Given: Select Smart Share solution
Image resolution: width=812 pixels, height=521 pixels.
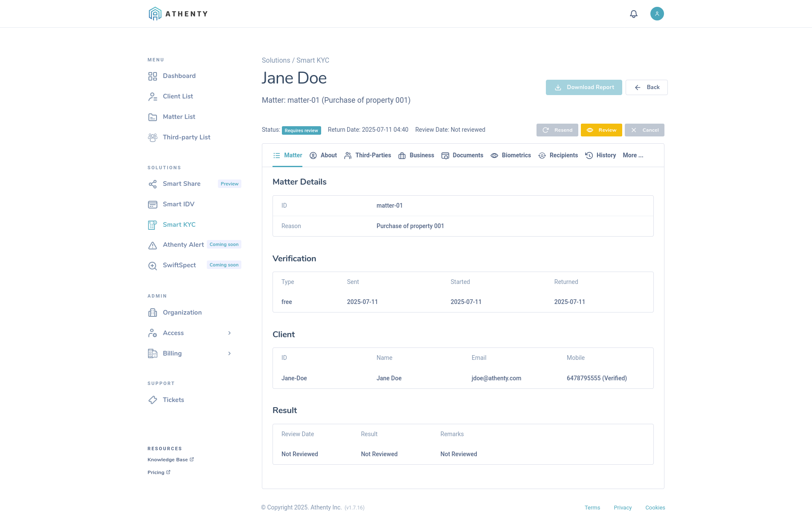Looking at the screenshot, I should pyautogui.click(x=181, y=184).
